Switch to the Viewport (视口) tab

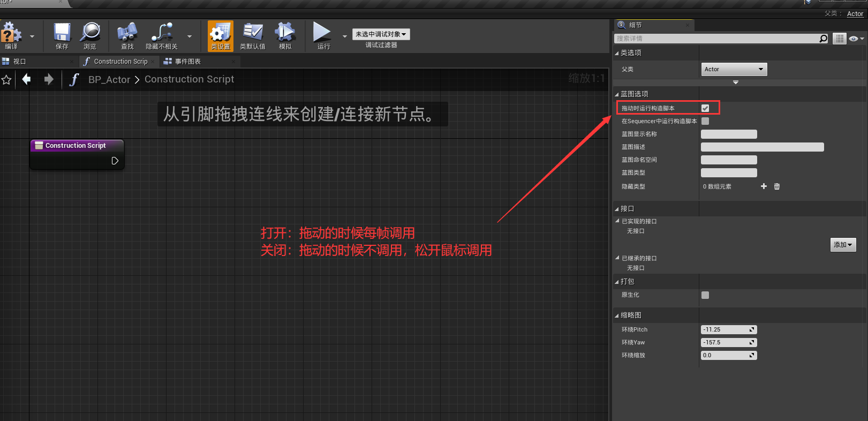[20, 62]
